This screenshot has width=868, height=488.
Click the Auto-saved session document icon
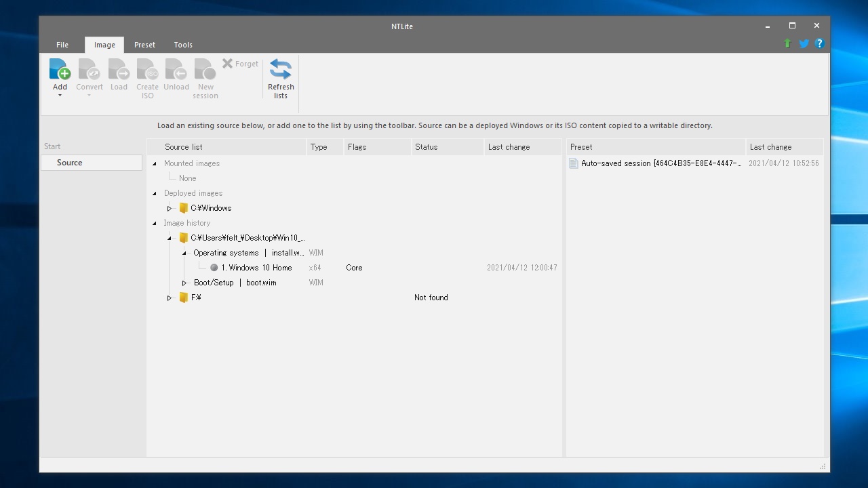[x=574, y=163]
